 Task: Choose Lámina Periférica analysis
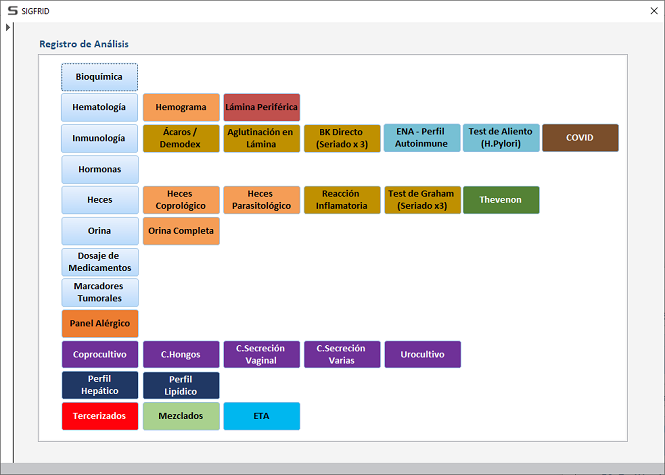click(261, 107)
